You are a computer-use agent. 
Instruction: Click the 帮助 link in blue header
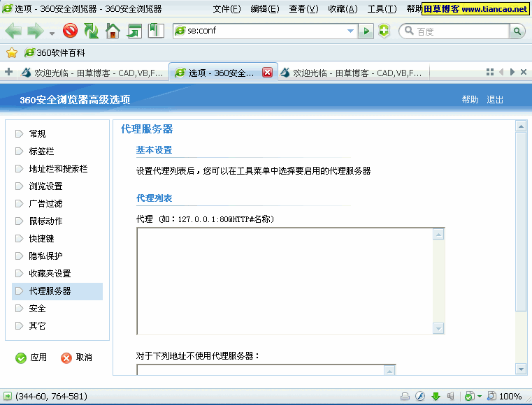[x=470, y=99]
